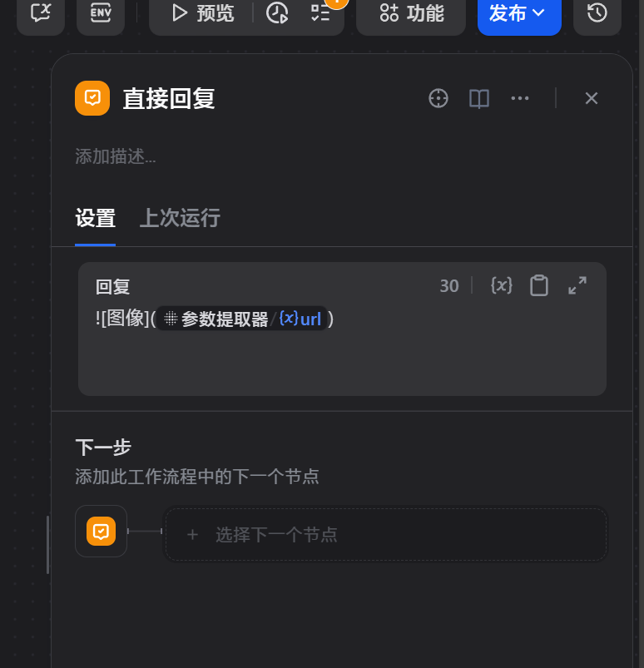Click the 功能 features button

click(x=411, y=13)
